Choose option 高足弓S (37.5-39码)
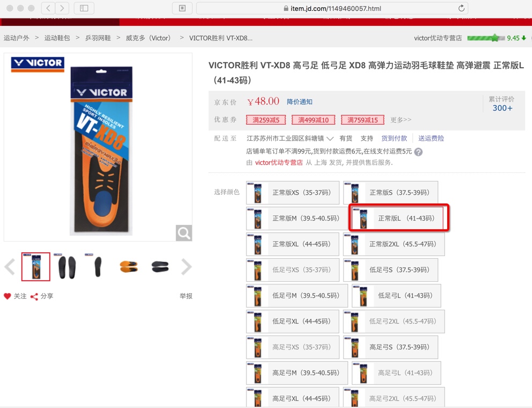 tap(390, 347)
